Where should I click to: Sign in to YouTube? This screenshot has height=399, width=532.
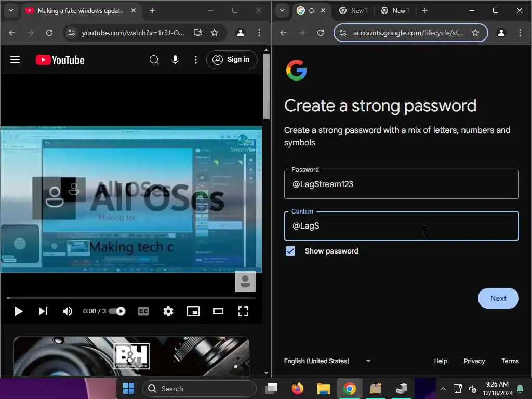(232, 60)
